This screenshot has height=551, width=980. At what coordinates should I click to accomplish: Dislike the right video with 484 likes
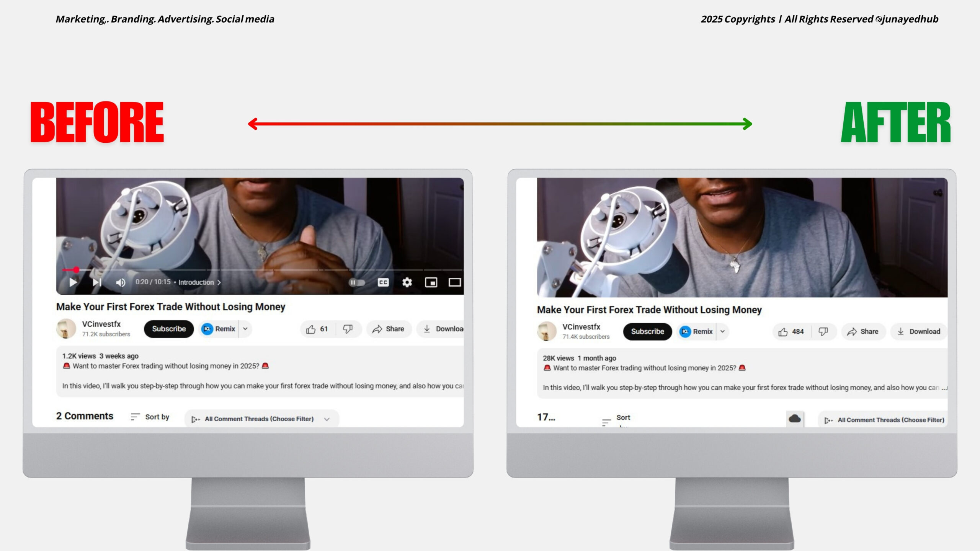[823, 331]
